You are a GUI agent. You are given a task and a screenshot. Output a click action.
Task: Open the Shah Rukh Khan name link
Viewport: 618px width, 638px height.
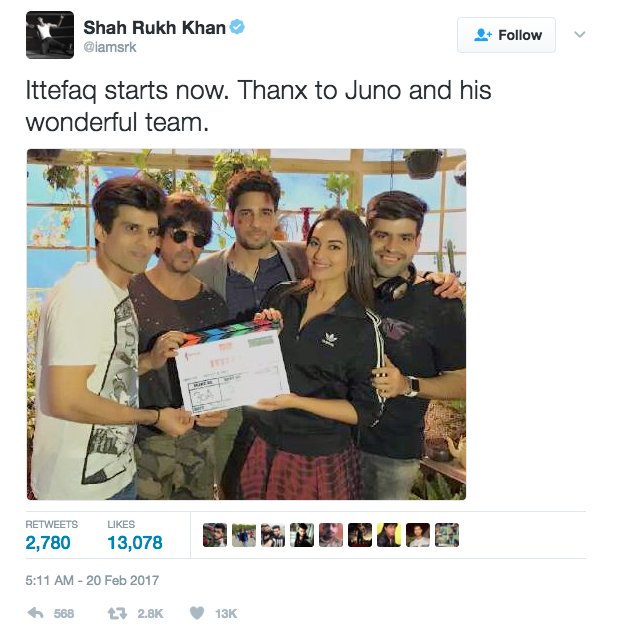point(154,28)
